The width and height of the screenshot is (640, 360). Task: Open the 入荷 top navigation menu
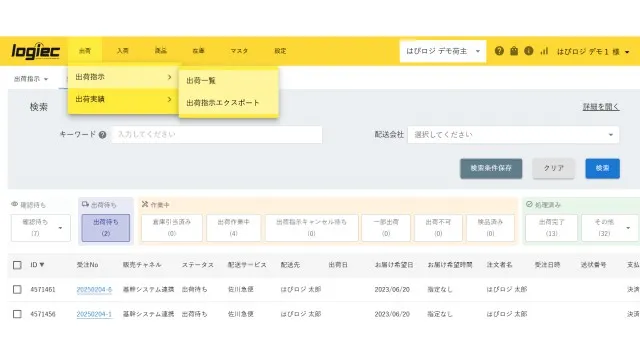[x=122, y=51]
